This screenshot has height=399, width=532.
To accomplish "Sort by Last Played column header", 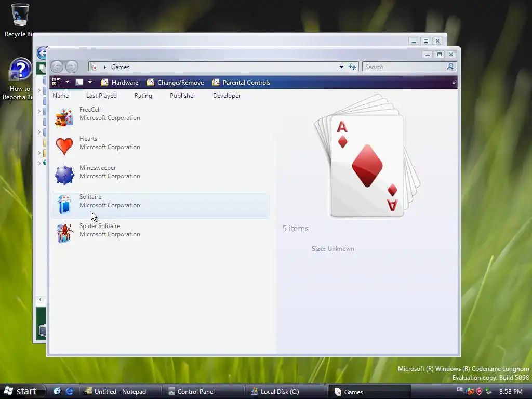I will click(101, 96).
